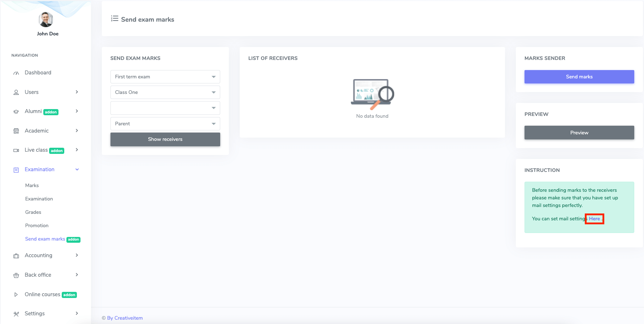Click the Back office basket icon
Screen dimensions: 644x324
coord(16,275)
